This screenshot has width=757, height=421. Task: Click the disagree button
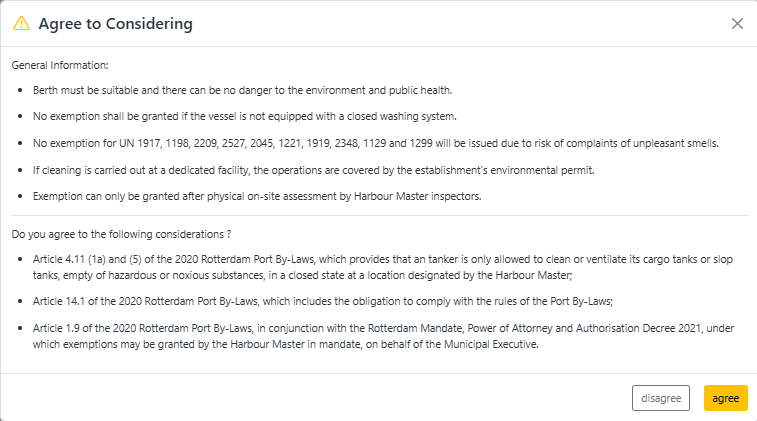pyautogui.click(x=661, y=398)
